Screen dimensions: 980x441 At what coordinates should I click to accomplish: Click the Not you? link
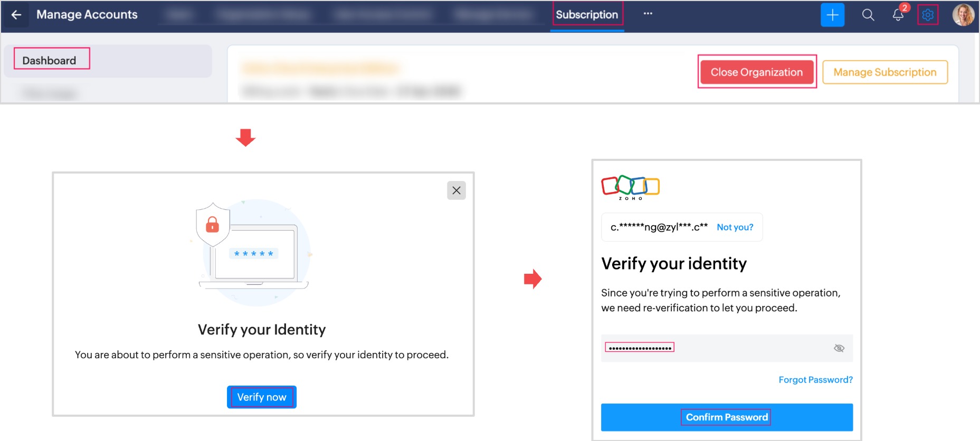(735, 227)
